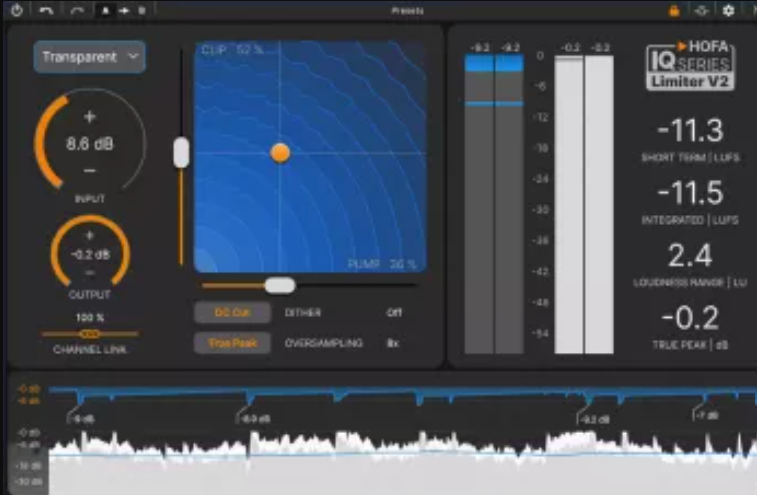Screen dimensions: 757x495
Task: Click the 100 % channel link value
Action: click(90, 318)
